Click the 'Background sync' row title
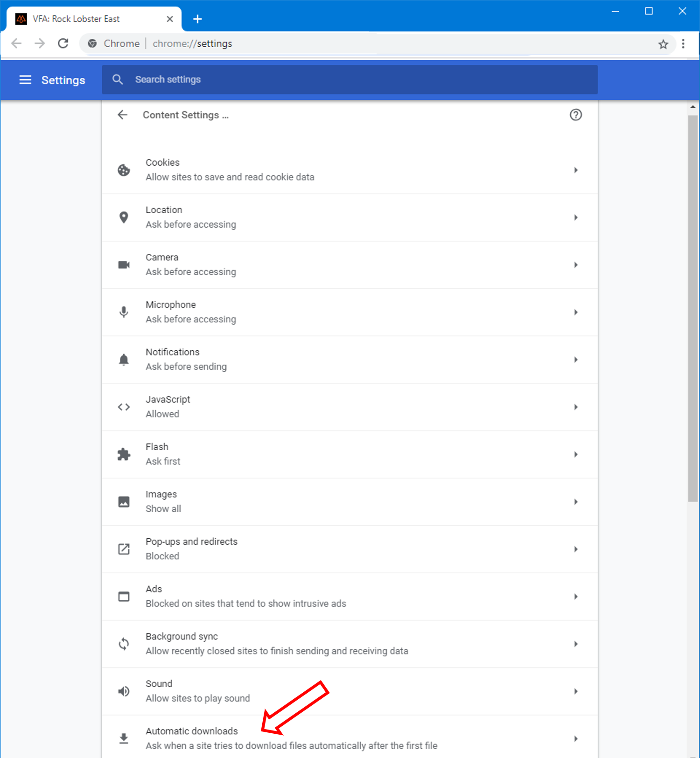 tap(182, 636)
